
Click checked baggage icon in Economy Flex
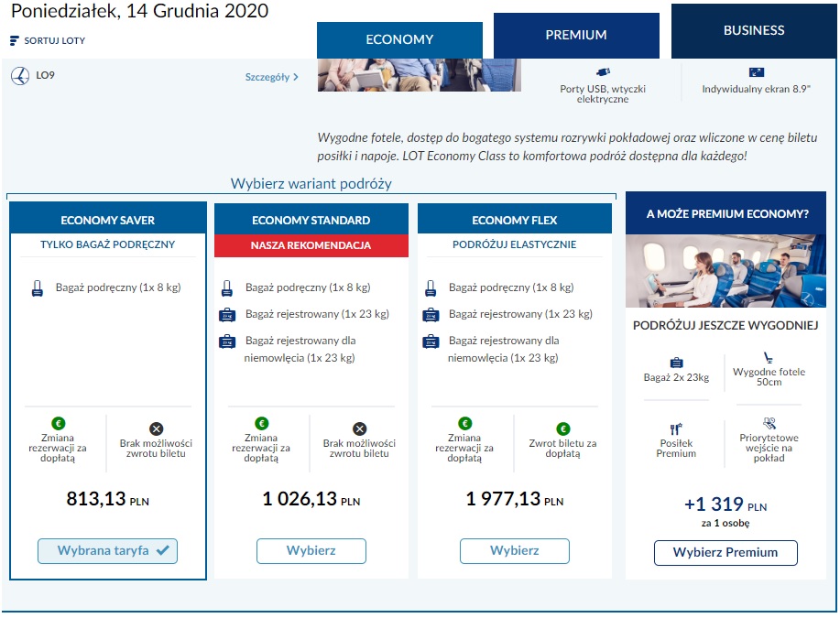[431, 315]
